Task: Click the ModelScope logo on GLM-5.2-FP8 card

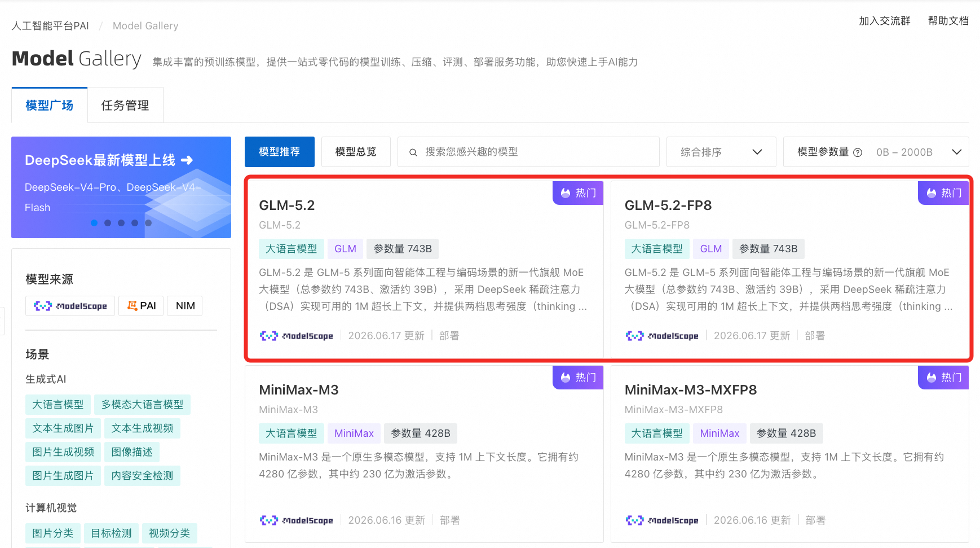Action: (662, 336)
